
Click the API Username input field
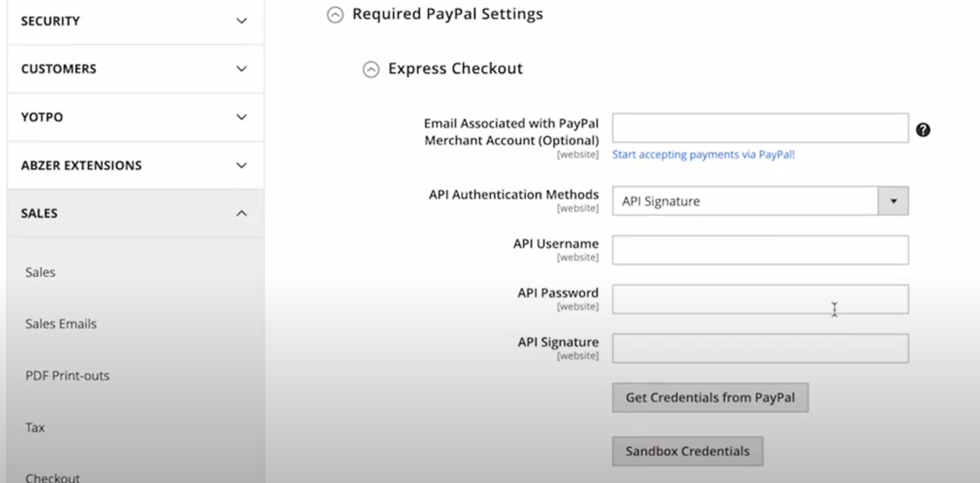click(760, 250)
